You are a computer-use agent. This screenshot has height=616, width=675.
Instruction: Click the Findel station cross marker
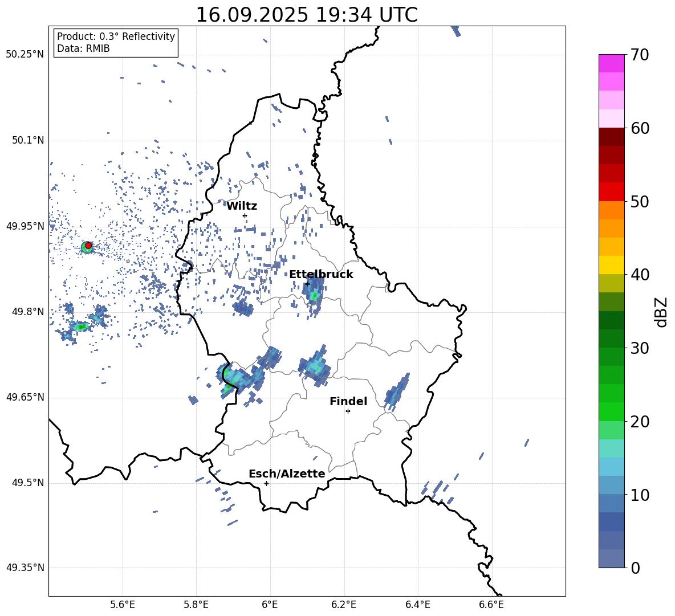point(348,411)
